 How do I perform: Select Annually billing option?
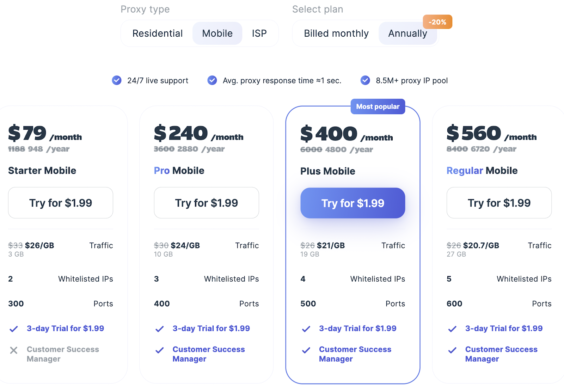pos(407,33)
